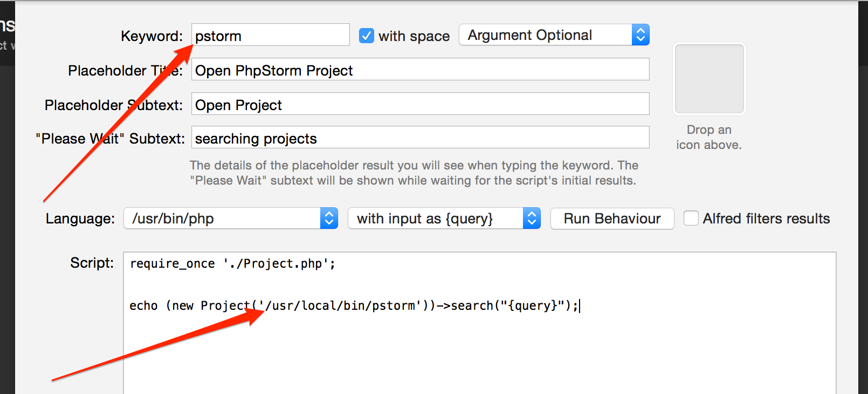Screen dimensions: 868x394
Task: Click the 'Drop an icon above.' label
Action: [709, 137]
